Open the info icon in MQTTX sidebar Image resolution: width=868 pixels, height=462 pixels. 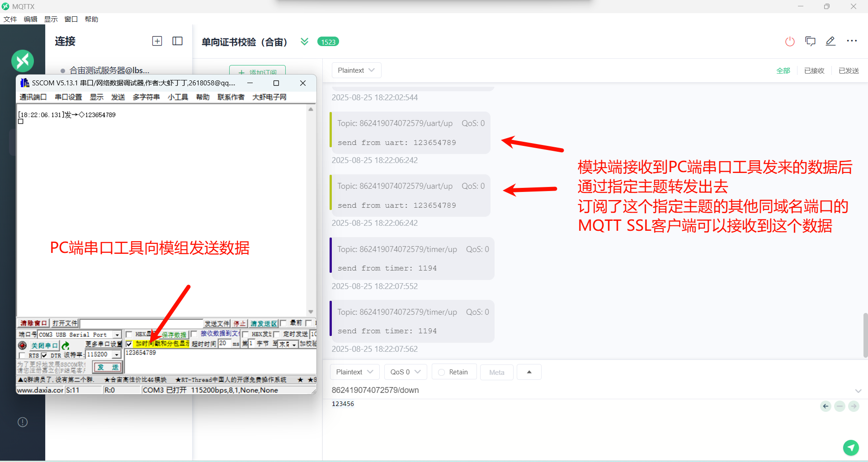tap(23, 422)
